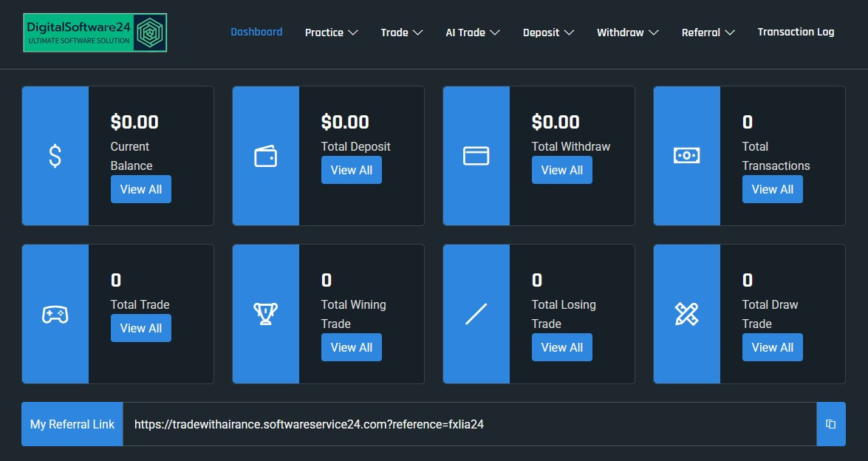Open the Transaction Log page
Viewport: 868px width, 461px height.
[796, 32]
